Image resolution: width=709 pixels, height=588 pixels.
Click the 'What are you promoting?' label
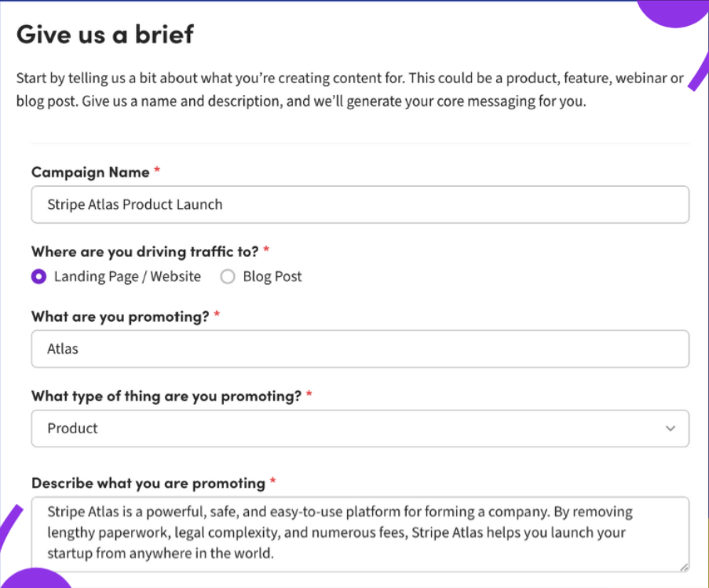[x=120, y=316]
